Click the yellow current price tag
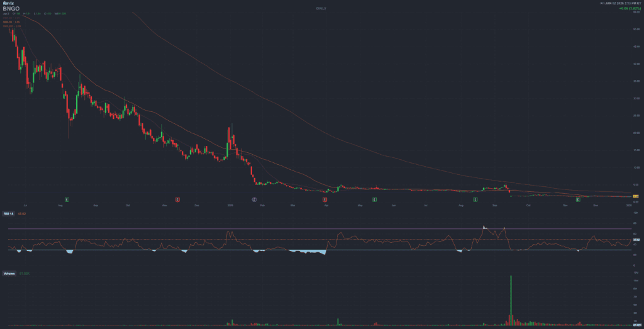 point(636,197)
